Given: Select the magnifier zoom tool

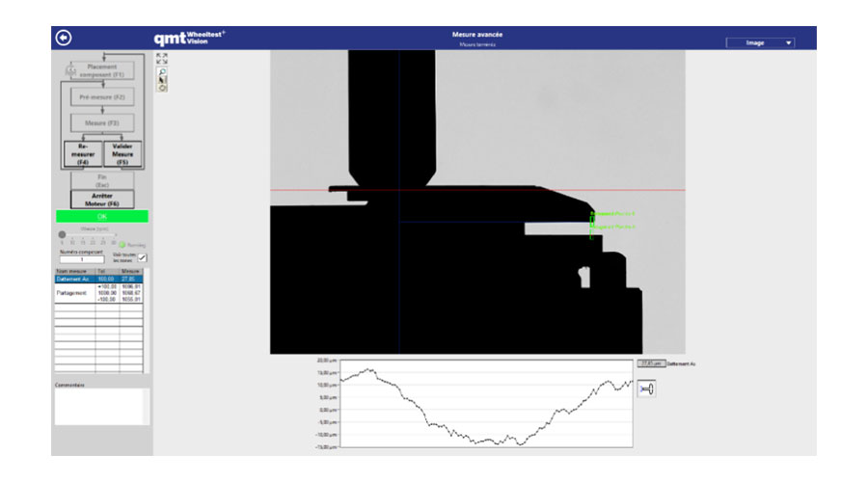Looking at the screenshot, I should click(161, 71).
